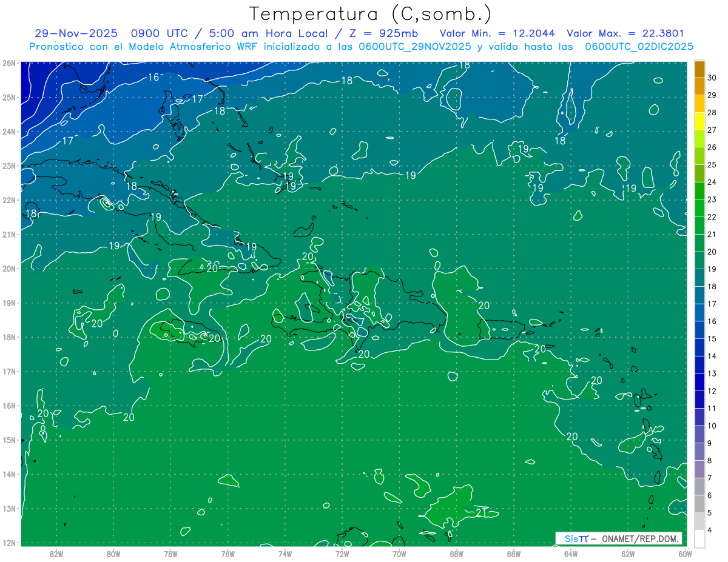Click the '78W' longitude axis label
The height and width of the screenshot is (562, 728).
170,554
